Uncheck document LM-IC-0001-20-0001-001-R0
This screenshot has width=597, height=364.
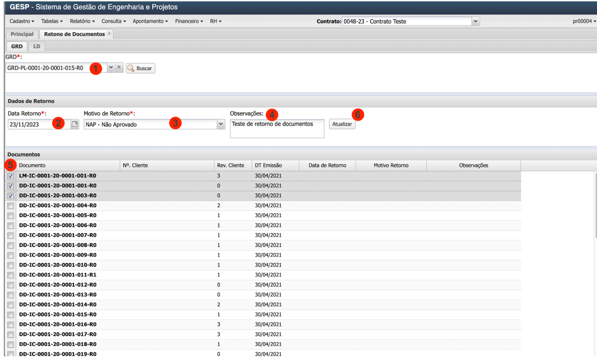pos(10,176)
